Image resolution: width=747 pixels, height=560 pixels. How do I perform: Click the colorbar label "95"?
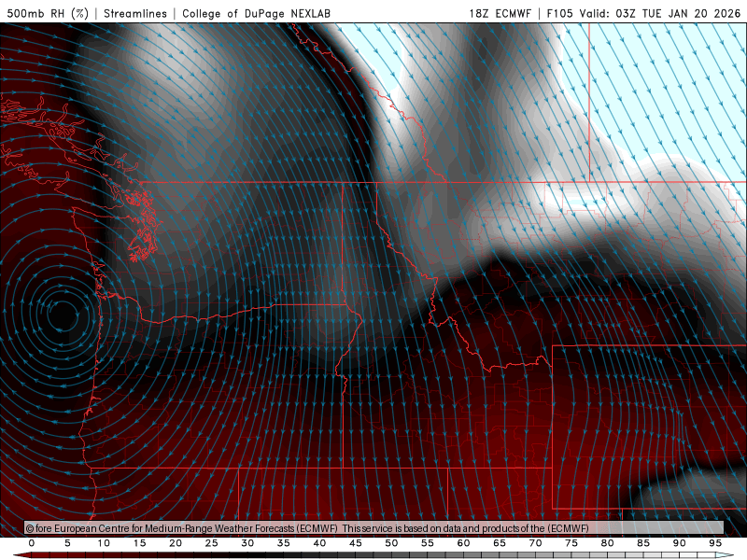[715, 543]
